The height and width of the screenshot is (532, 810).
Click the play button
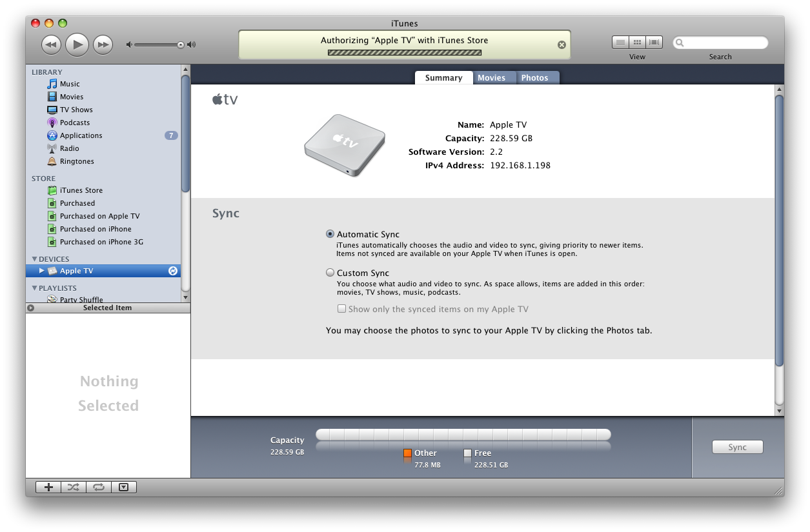[77, 44]
